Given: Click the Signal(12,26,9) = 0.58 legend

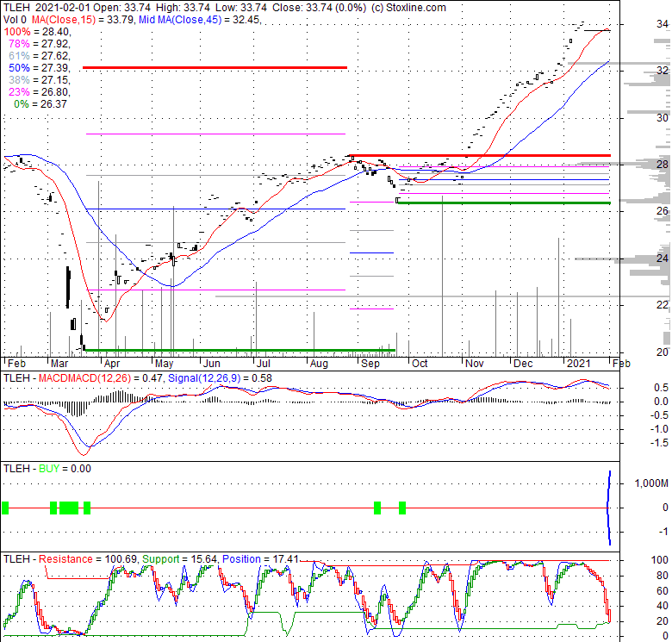Looking at the screenshot, I should click(220, 378).
